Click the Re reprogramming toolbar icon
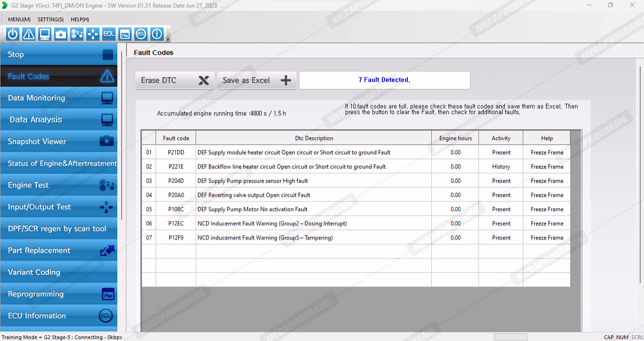Screen dimensions: 644x341 (125, 34)
